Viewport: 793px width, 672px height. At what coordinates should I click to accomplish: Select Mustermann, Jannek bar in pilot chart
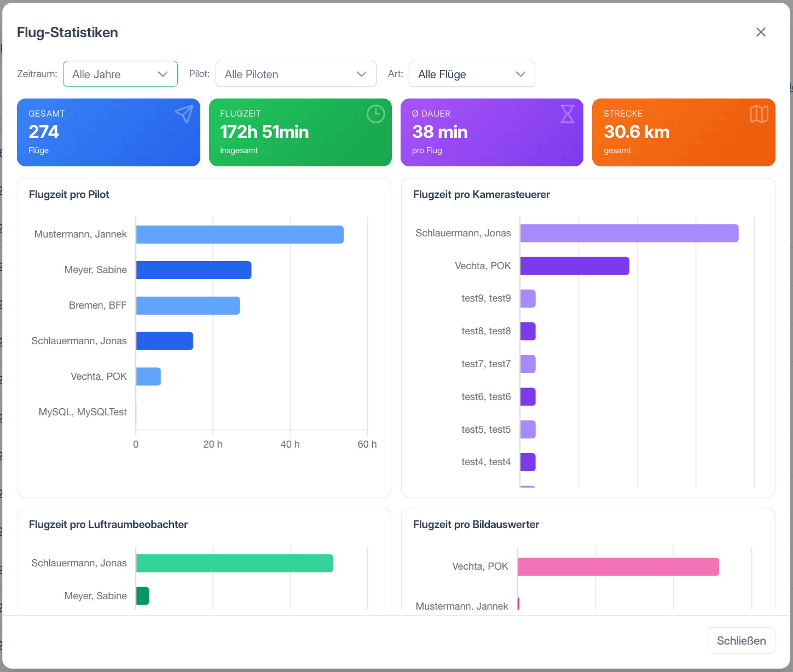(x=240, y=235)
